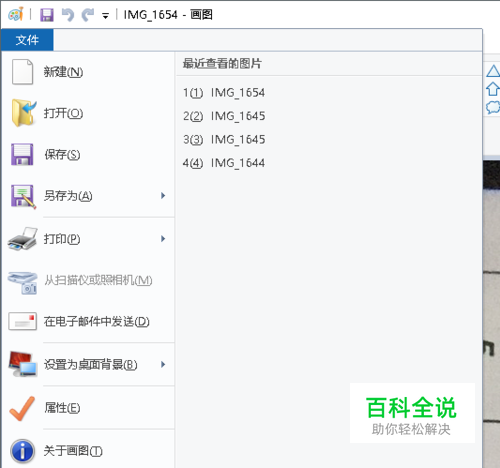Expand the 设置为桌面背景(B) submenu arrow
Viewport: 500px width, 468px height.
coord(163,364)
